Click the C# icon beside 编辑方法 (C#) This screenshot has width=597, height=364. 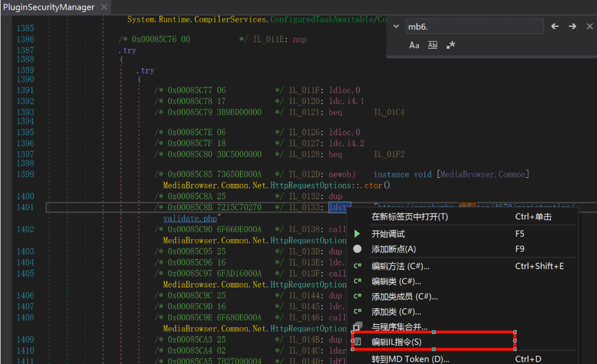click(x=357, y=267)
